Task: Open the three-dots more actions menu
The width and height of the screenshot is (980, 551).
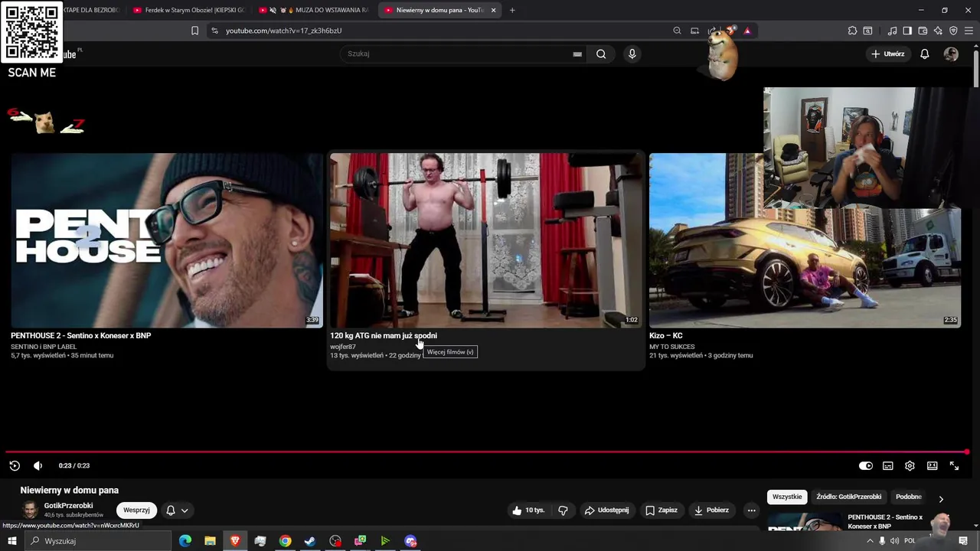Action: tap(751, 510)
